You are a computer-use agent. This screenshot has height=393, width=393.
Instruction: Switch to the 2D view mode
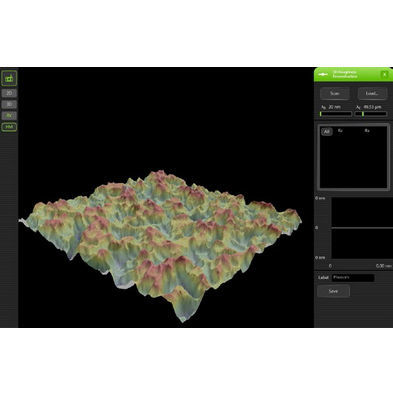[x=9, y=93]
